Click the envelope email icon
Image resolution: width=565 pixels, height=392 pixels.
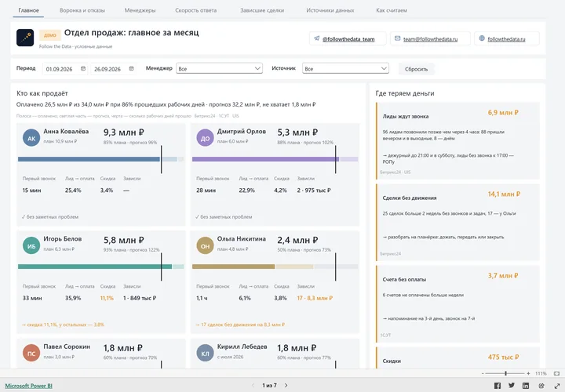pos(397,38)
